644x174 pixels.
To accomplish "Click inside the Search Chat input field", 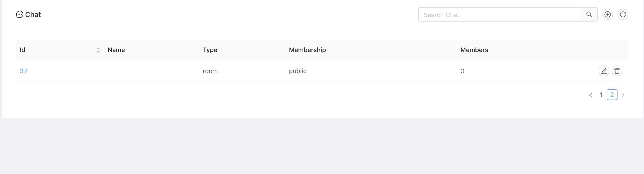I will click(500, 14).
